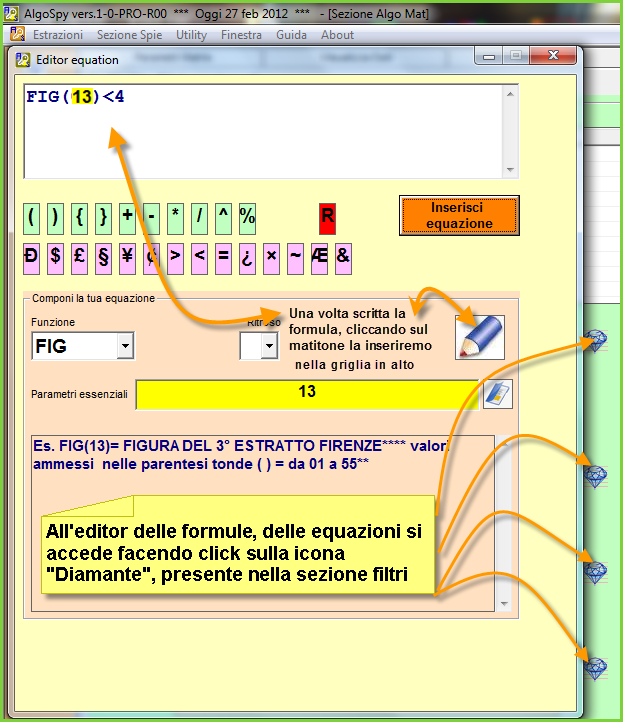The height and width of the screenshot is (722, 623).
Task: Open the Utility menu
Action: (x=191, y=35)
